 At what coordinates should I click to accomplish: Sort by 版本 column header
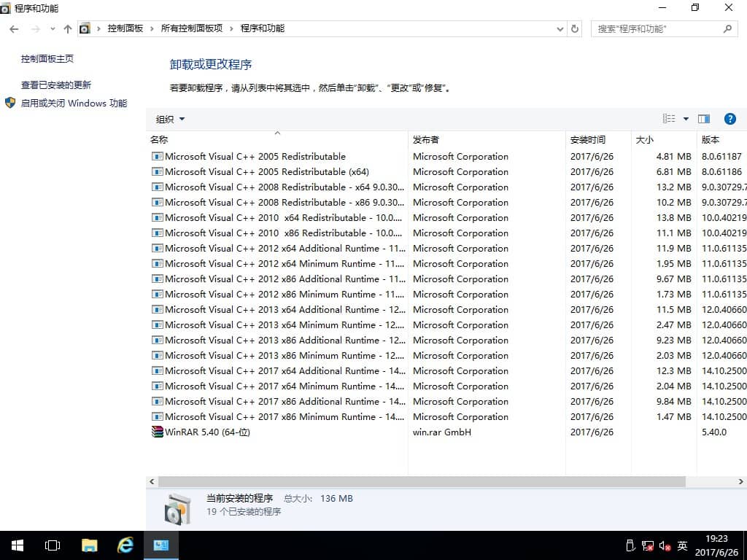pyautogui.click(x=721, y=139)
